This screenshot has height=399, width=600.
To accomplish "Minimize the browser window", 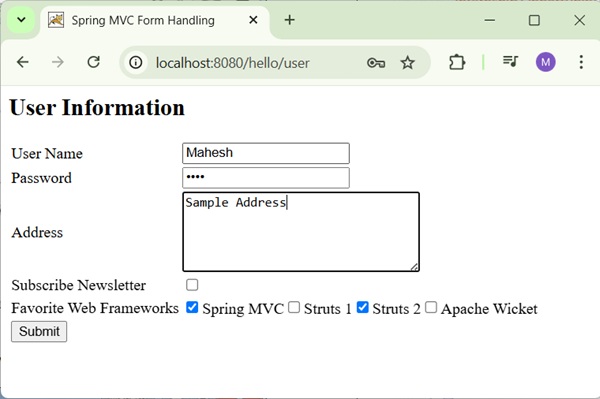I will point(490,20).
